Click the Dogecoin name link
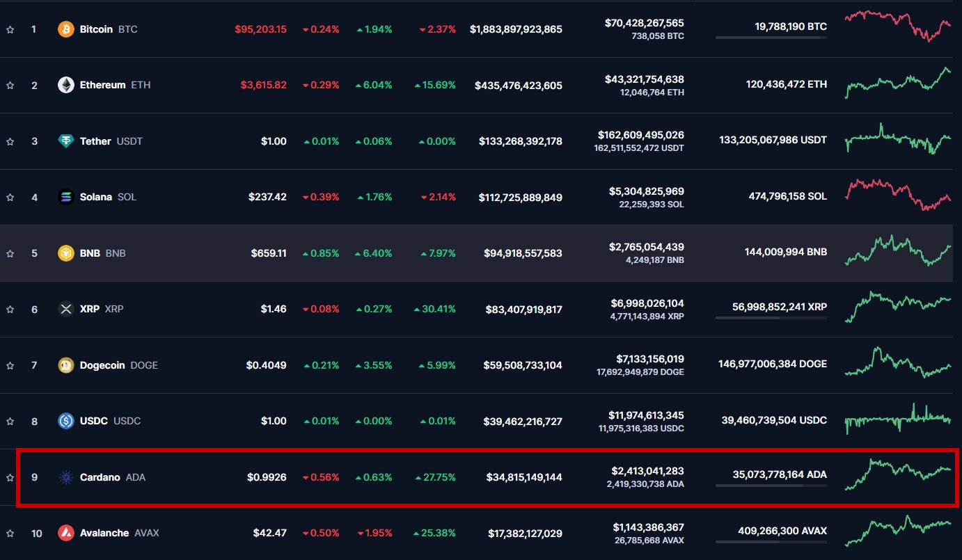 pyautogui.click(x=104, y=365)
